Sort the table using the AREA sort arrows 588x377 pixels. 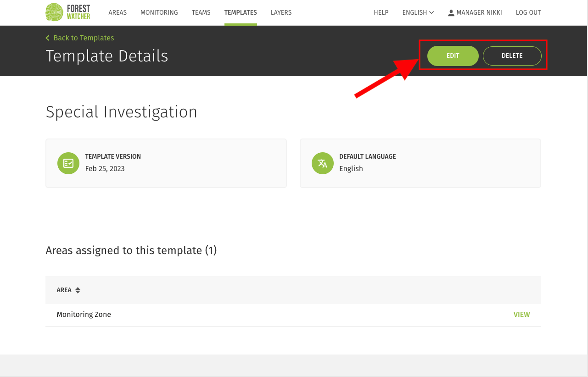pos(78,290)
